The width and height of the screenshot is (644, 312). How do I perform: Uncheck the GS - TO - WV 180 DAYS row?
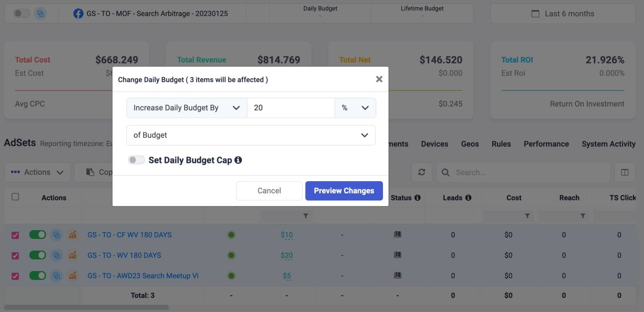pyautogui.click(x=15, y=255)
